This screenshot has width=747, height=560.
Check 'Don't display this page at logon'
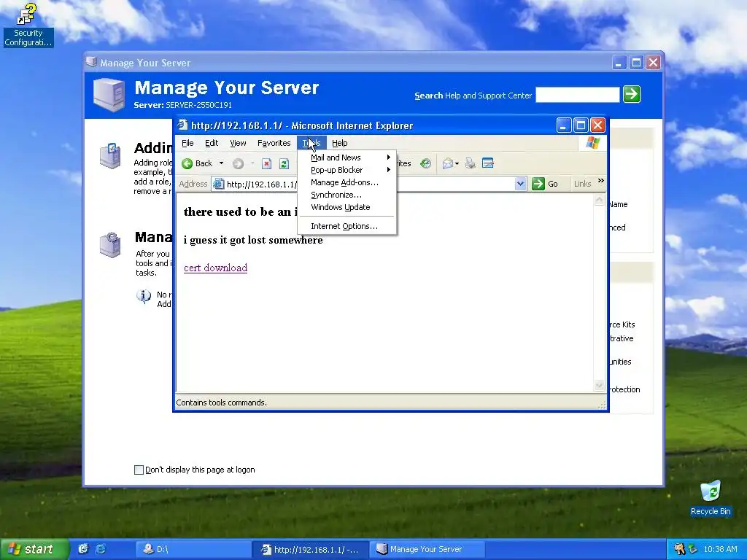[x=139, y=470]
